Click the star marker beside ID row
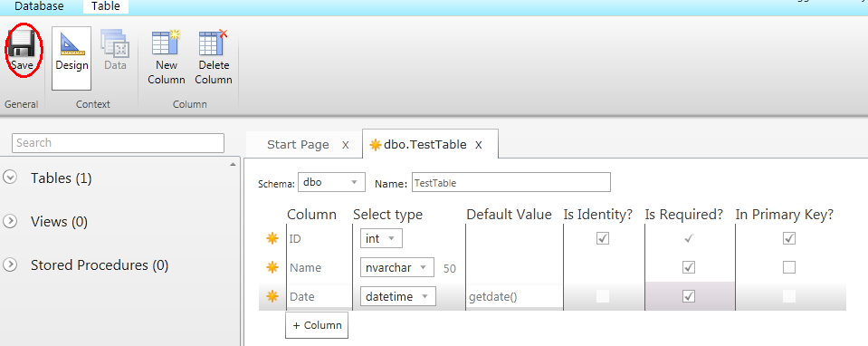Screen dimensions: 868x346 272,238
